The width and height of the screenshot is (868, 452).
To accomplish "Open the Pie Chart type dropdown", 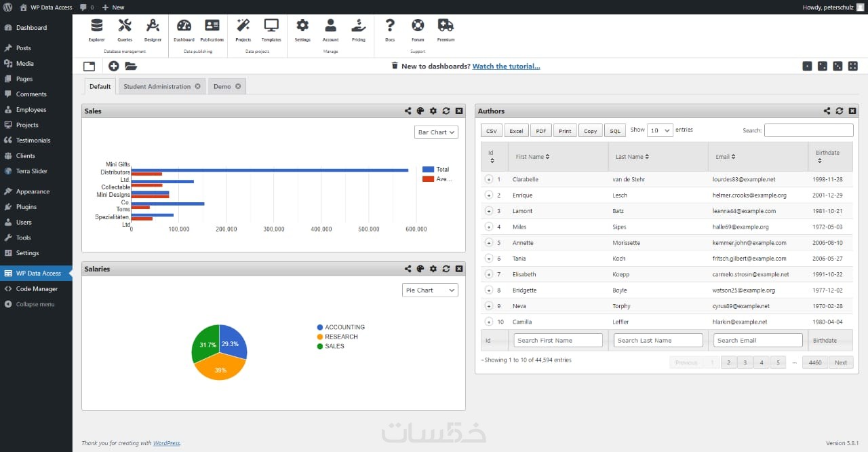I will click(x=430, y=290).
